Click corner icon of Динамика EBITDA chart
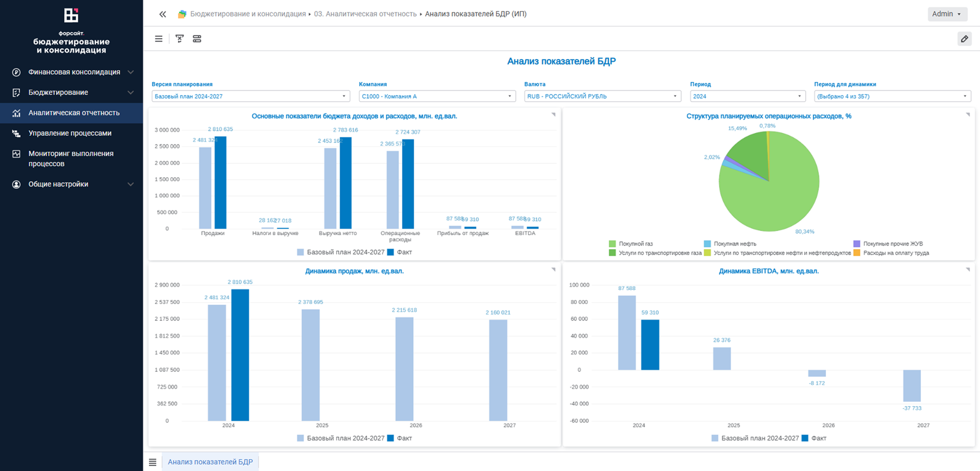This screenshot has width=980, height=471. click(x=968, y=269)
